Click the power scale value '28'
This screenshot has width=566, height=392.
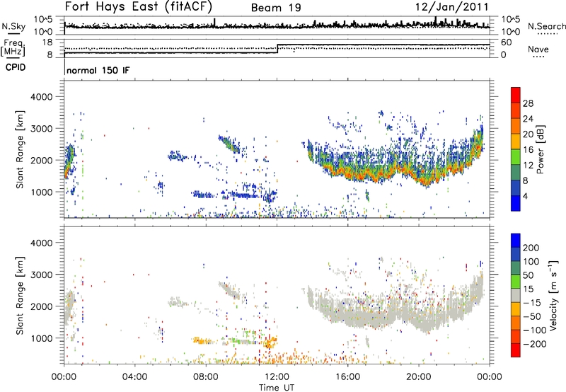pos(528,103)
